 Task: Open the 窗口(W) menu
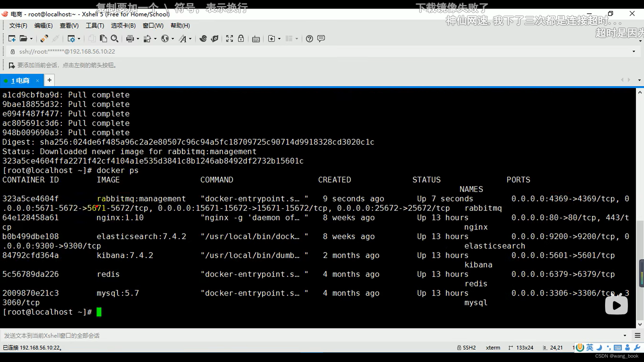coord(153,25)
